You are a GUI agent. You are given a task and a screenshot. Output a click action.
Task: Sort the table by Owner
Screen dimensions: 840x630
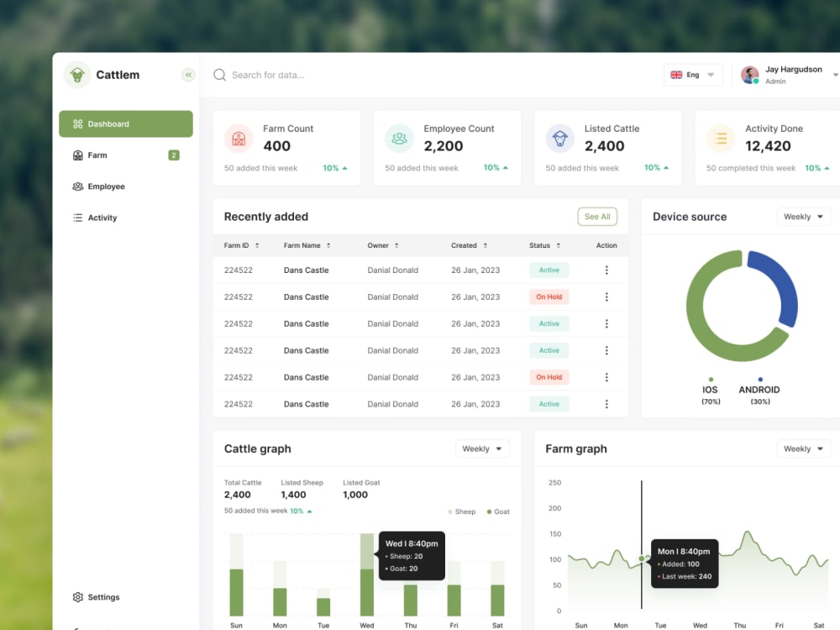pyautogui.click(x=396, y=245)
